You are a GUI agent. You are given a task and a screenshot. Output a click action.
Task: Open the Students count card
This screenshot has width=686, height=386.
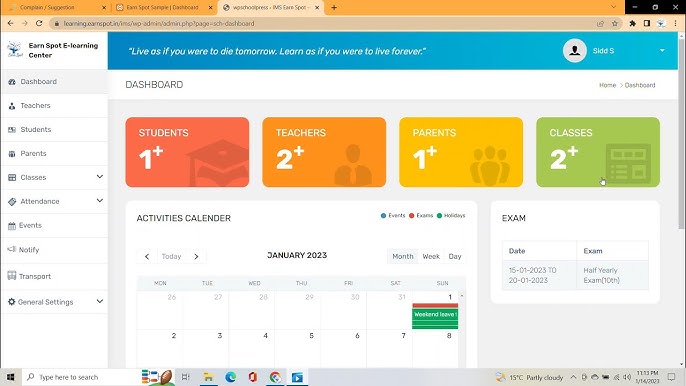[187, 152]
